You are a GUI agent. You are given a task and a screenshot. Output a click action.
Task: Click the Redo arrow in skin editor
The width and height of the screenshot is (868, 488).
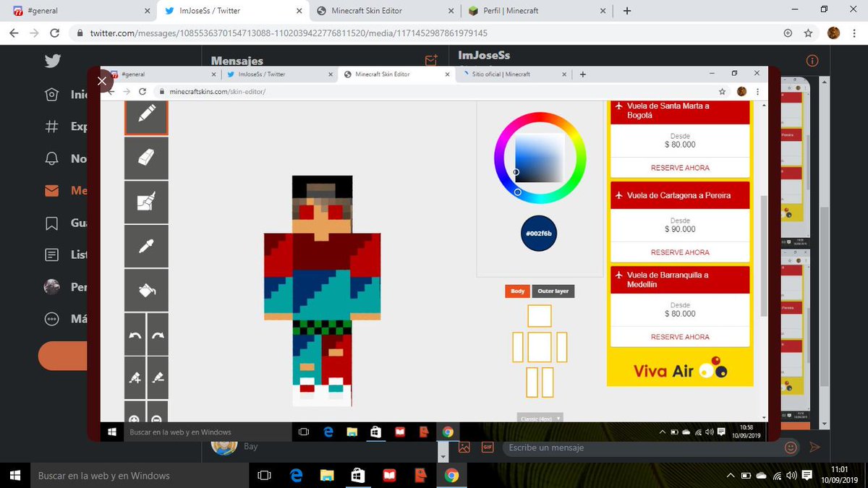click(x=158, y=334)
